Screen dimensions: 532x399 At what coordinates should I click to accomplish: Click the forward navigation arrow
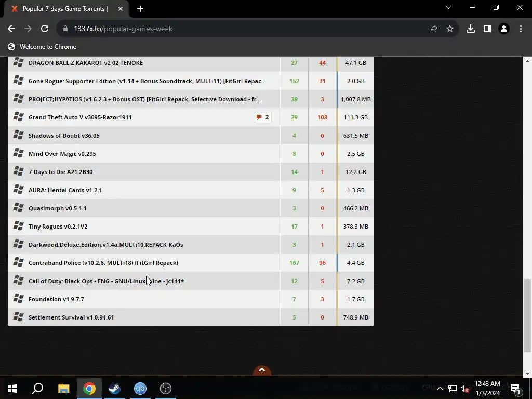click(x=28, y=29)
